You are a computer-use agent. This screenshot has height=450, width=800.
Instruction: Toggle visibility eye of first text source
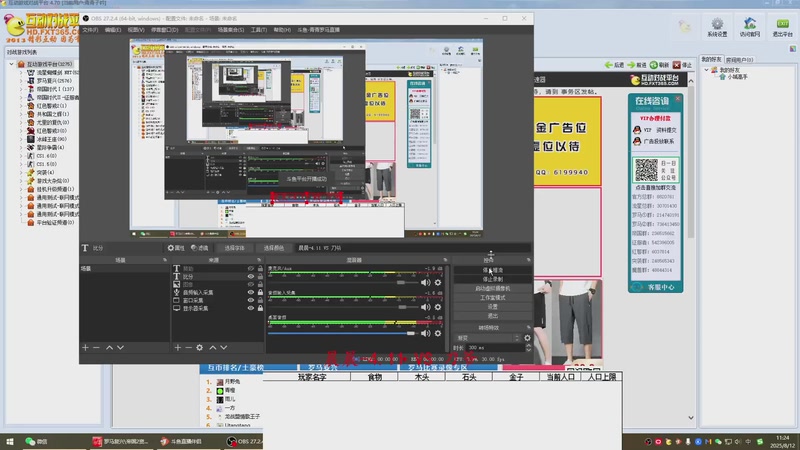[x=251, y=268]
